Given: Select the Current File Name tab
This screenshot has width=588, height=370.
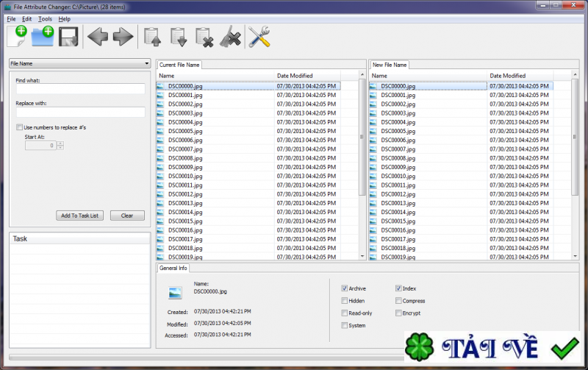Looking at the screenshot, I should (x=179, y=65).
